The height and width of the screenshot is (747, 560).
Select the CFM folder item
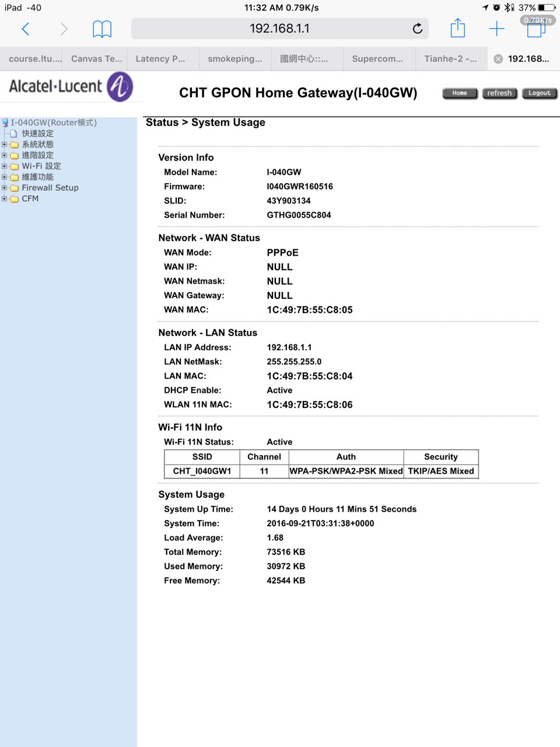30,199
